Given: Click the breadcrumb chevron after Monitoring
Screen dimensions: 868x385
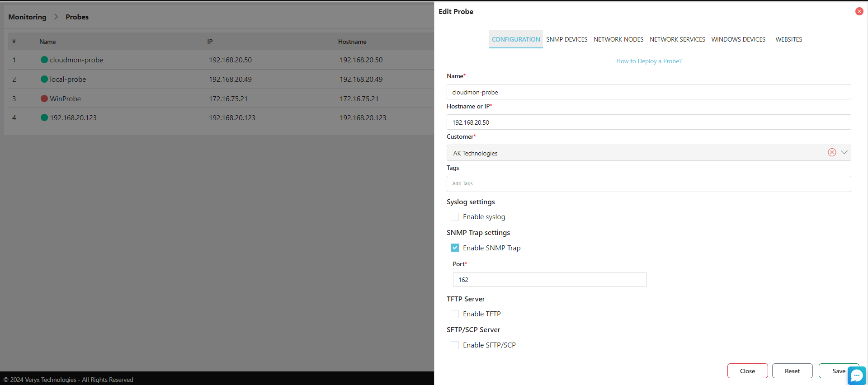Looking at the screenshot, I should 56,17.
